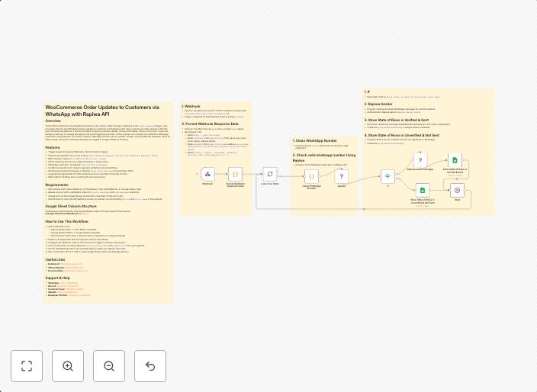Select the WooCommerce Order Updates sticky note title
537x392 pixels.
[x=102, y=111]
